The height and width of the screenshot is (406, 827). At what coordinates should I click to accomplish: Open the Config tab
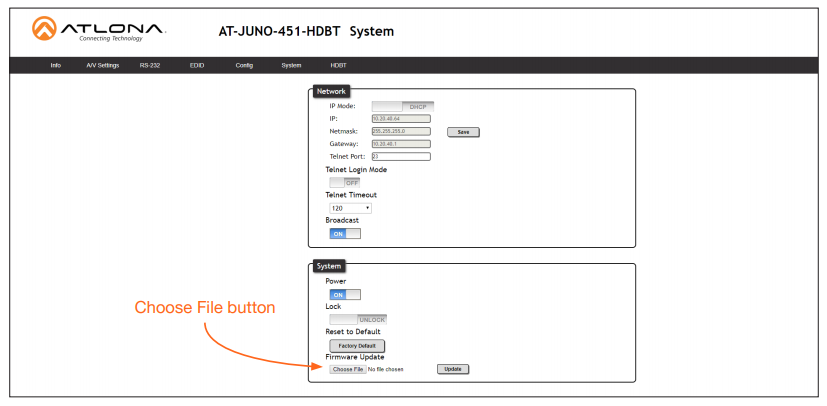(x=244, y=65)
